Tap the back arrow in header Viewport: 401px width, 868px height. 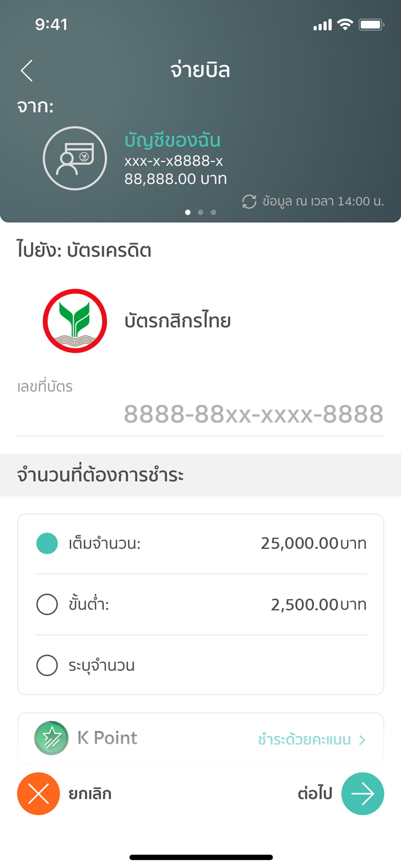27,71
